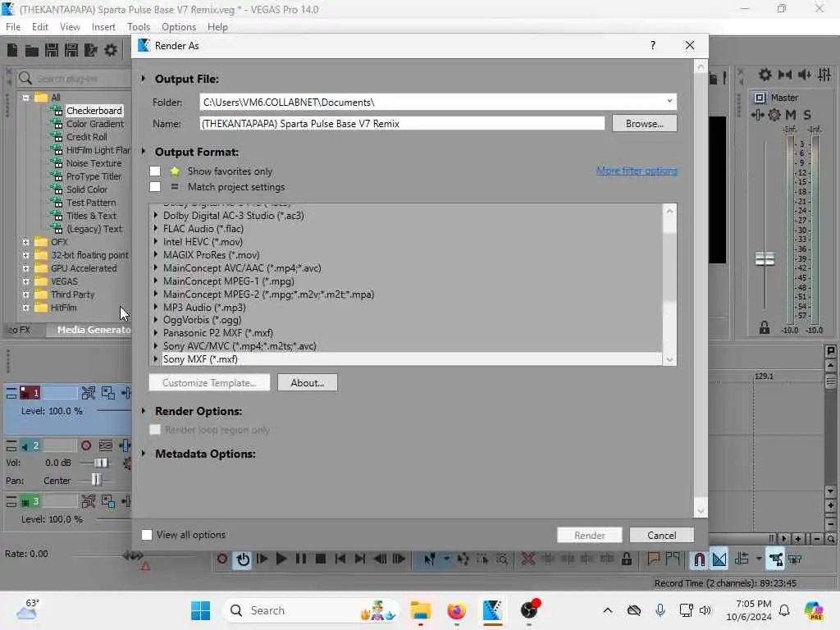Toggle Loop Playback in transport bar
840x630 pixels.
point(243,559)
